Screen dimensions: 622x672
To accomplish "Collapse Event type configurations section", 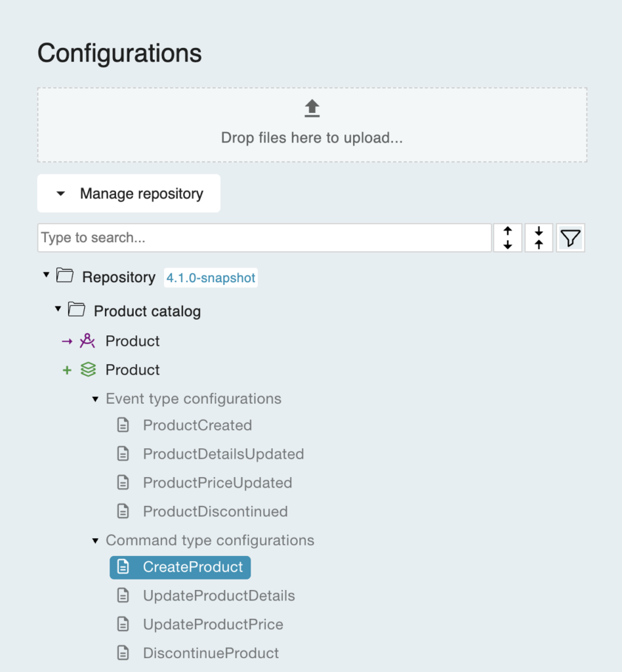I will pos(95,399).
